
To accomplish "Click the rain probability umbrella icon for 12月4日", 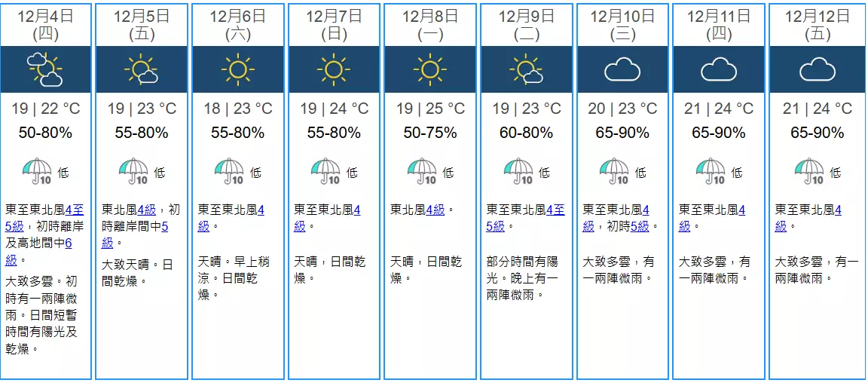I will click(x=37, y=172).
